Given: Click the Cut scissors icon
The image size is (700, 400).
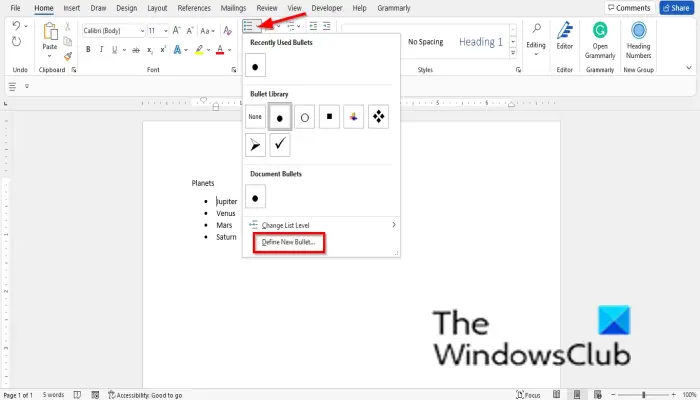Looking at the screenshot, I should coord(68,27).
